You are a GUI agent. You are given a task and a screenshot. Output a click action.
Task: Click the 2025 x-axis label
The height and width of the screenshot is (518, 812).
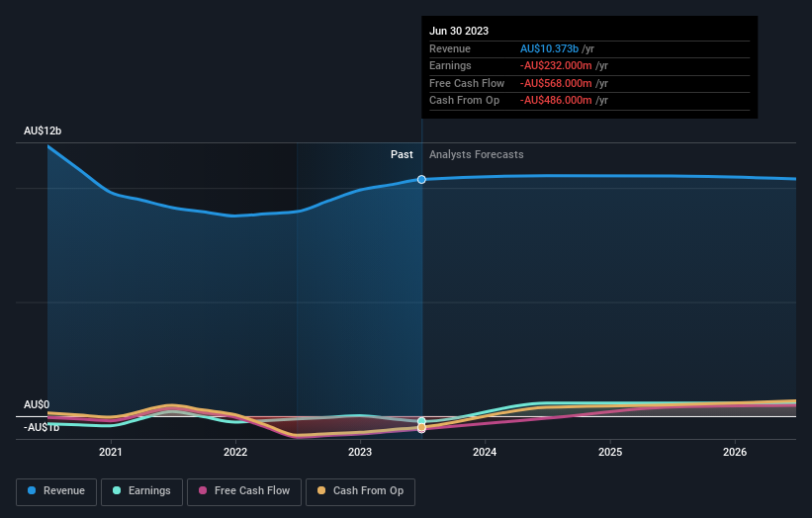(610, 452)
